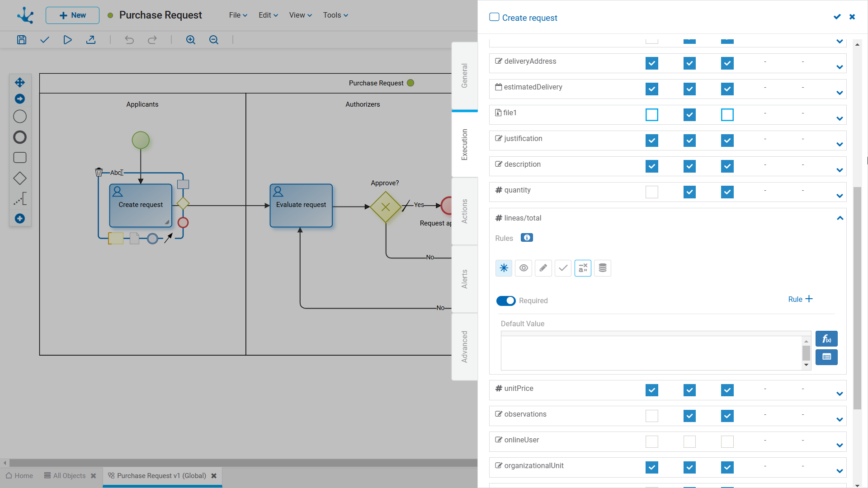This screenshot has width=868, height=488.
Task: Click the Save diagram icon
Action: click(x=22, y=40)
